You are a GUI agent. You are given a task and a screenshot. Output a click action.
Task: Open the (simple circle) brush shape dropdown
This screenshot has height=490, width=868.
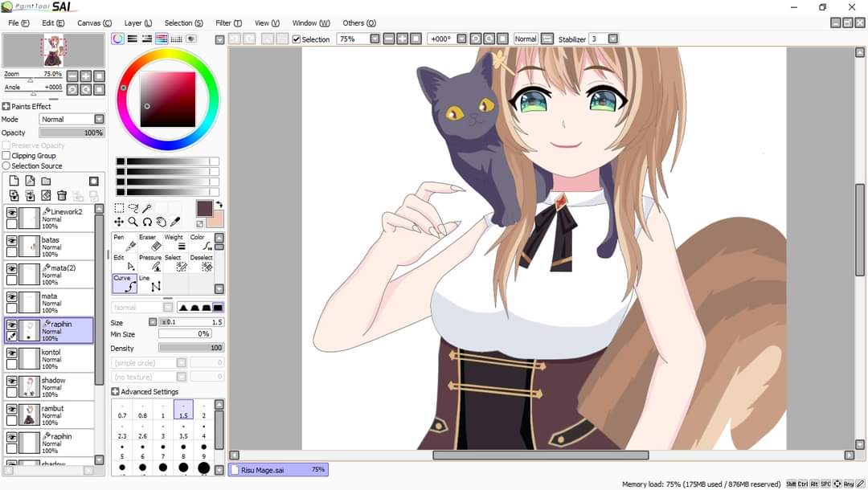coord(181,363)
